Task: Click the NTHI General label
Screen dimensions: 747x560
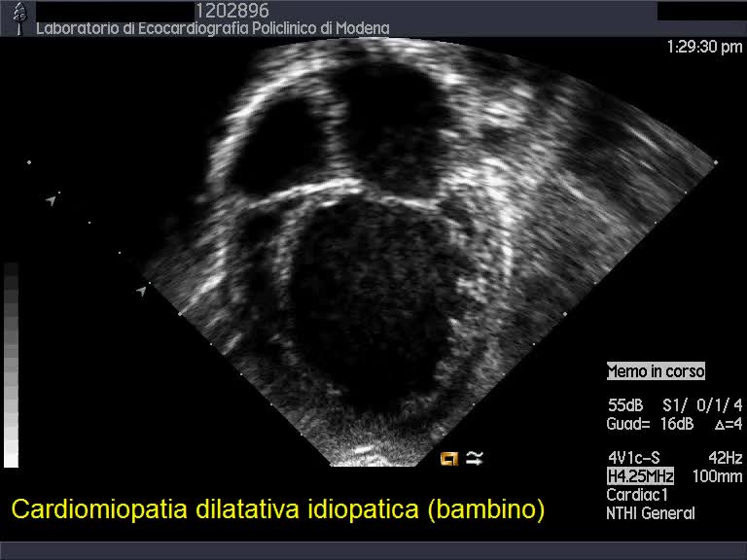Action: (651, 513)
